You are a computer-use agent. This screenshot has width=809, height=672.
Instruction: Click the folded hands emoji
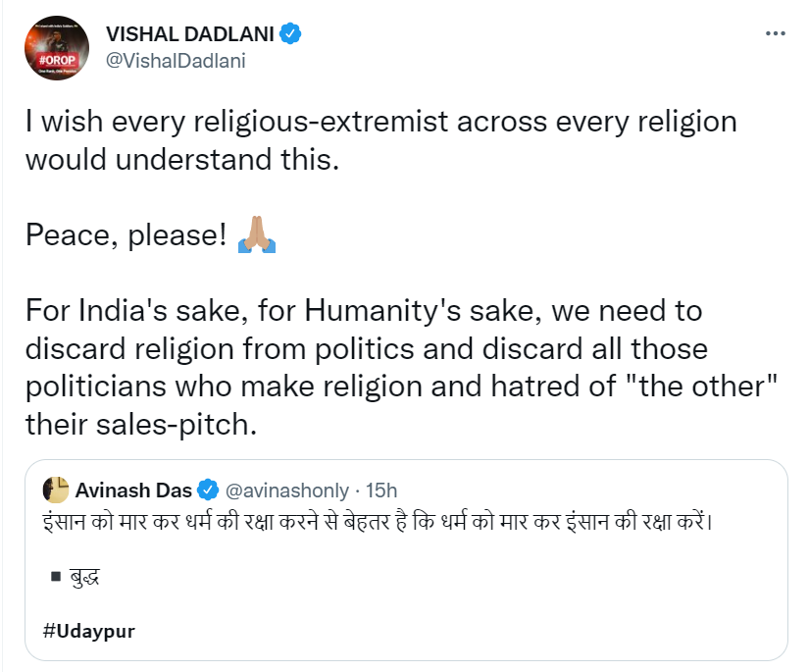click(x=256, y=237)
